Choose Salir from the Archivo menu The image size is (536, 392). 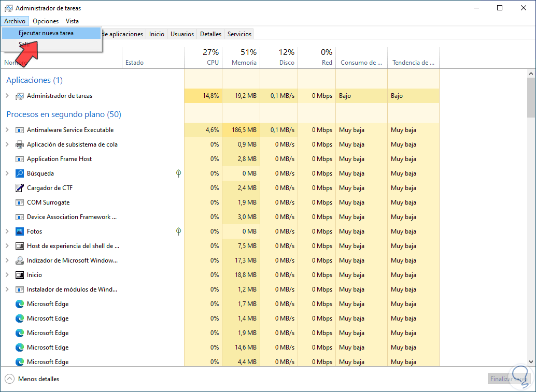(51, 45)
